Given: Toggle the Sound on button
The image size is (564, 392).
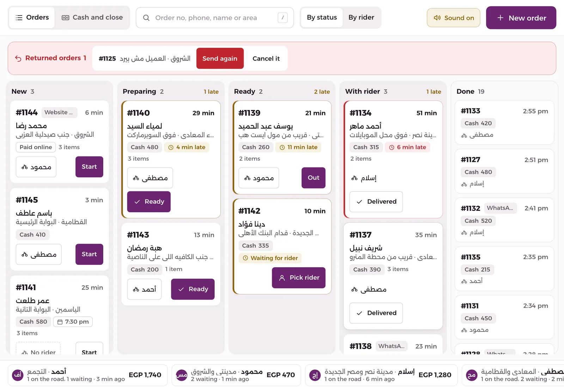Looking at the screenshot, I should click(x=454, y=18).
